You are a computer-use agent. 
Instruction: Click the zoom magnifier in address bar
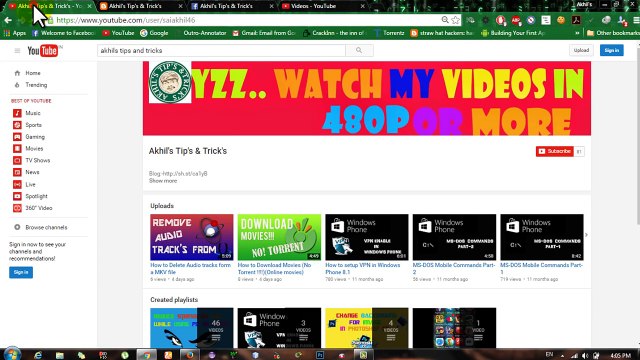[445, 20]
